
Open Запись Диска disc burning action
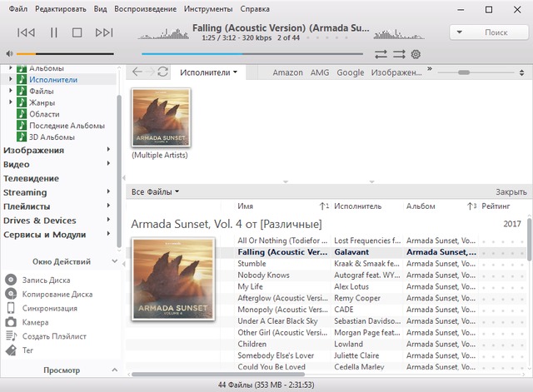[x=11, y=280]
